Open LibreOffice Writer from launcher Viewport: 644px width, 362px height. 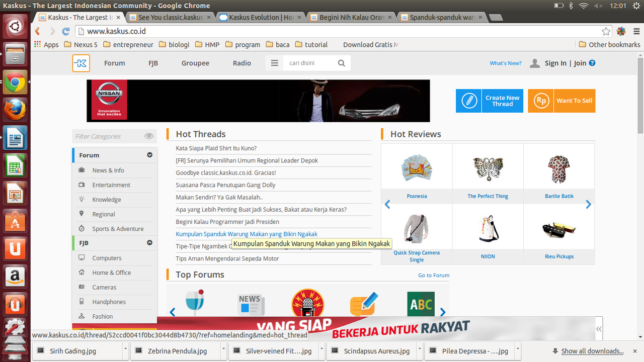[15, 137]
